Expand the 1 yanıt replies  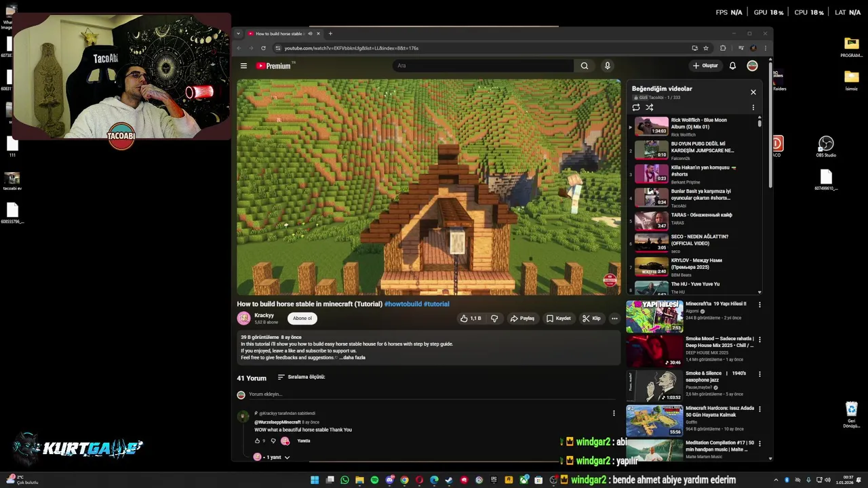(x=273, y=457)
